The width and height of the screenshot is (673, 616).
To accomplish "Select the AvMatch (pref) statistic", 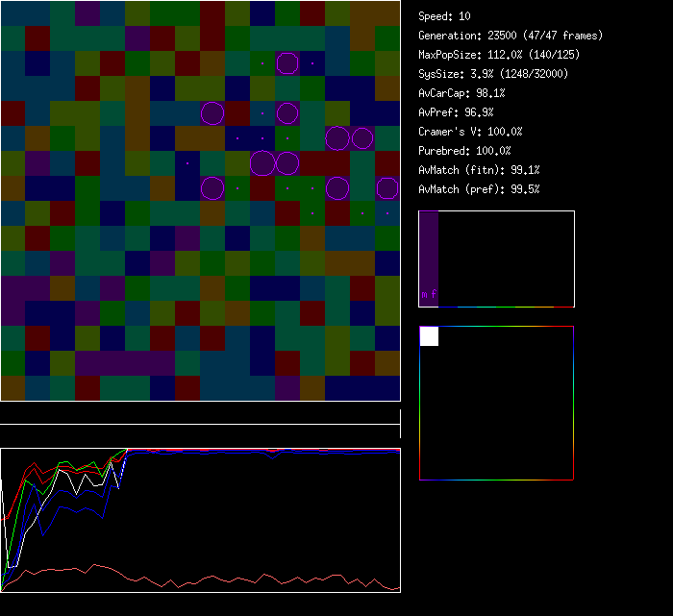I will coord(479,189).
